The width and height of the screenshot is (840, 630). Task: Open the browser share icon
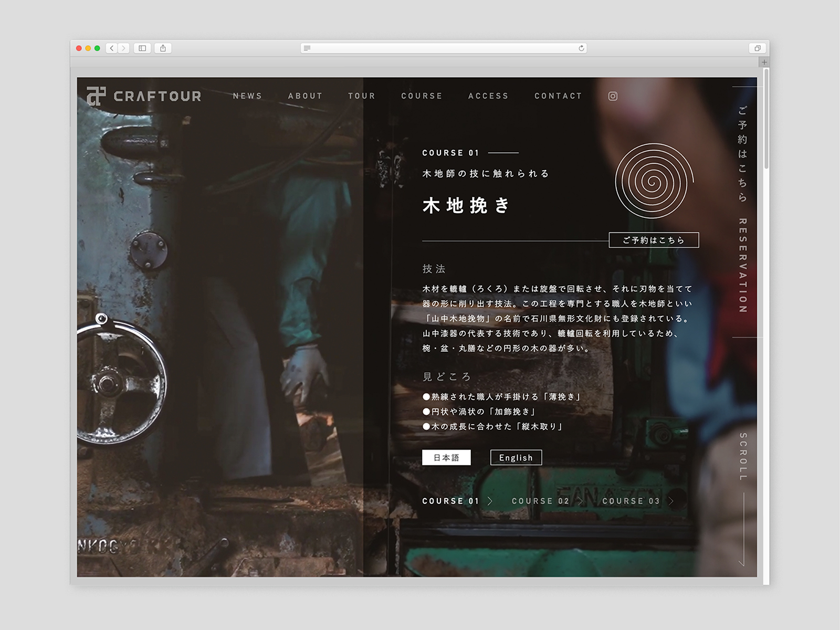click(x=163, y=48)
